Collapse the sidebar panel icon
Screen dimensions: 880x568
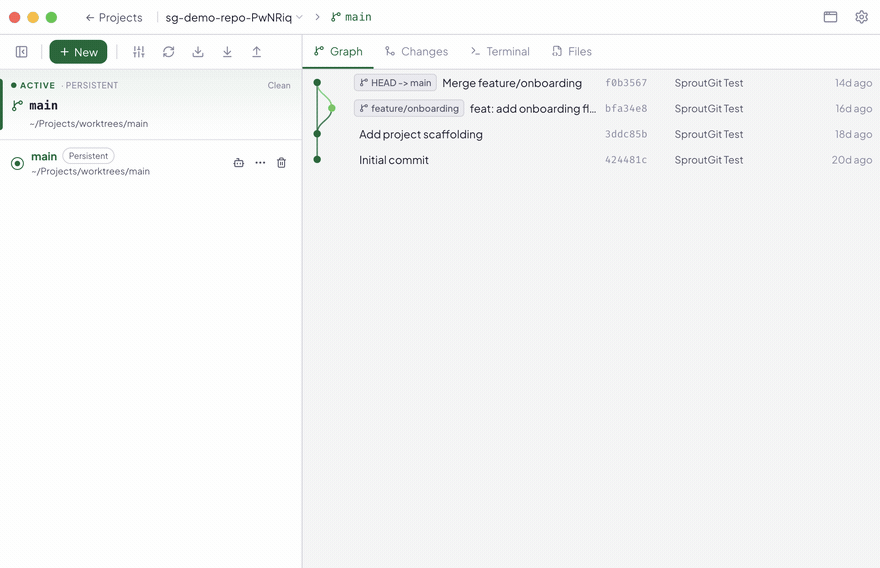coord(21,52)
